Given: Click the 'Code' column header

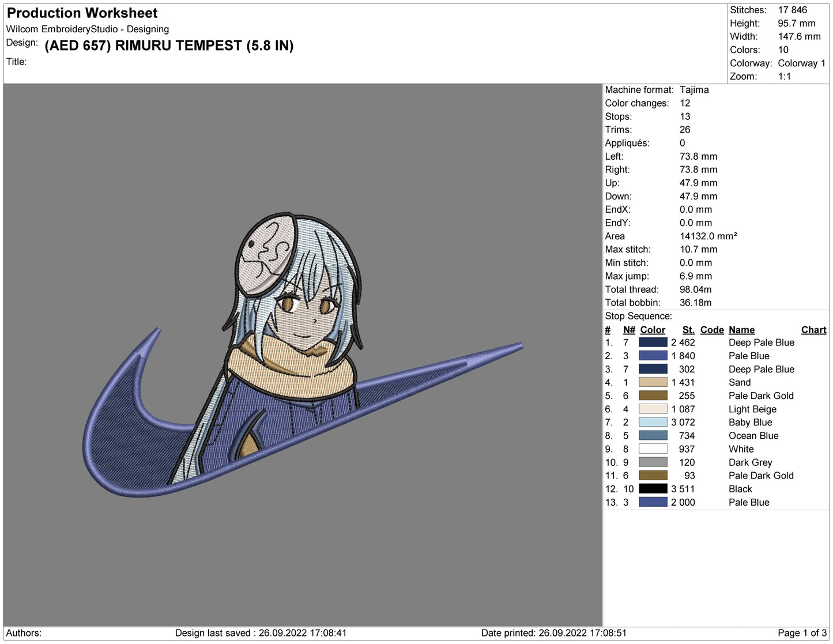Looking at the screenshot, I should pos(712,330).
